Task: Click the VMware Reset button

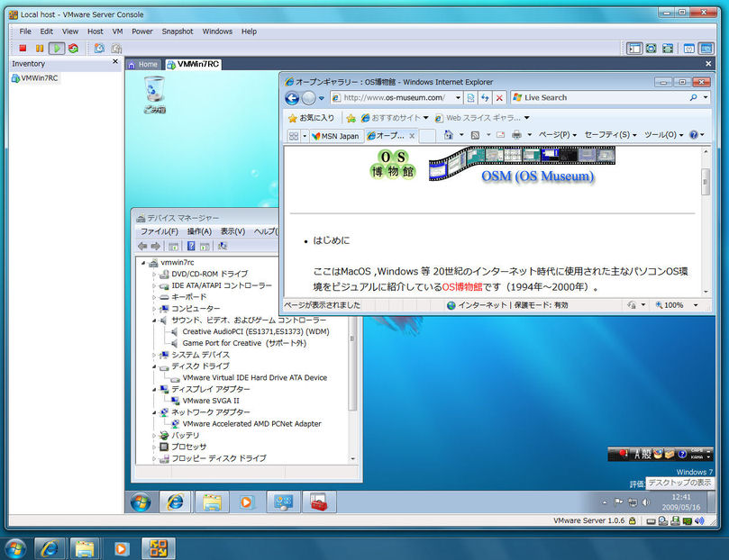Action: [x=74, y=49]
